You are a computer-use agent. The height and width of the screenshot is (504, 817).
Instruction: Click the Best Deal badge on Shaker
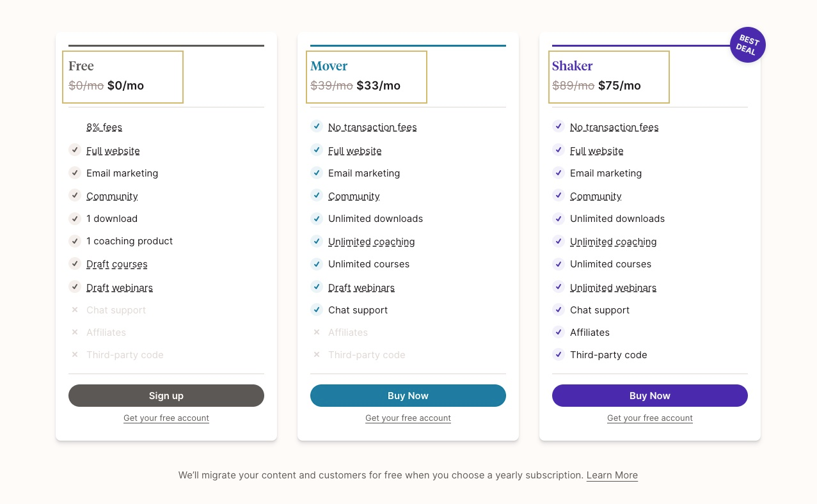(x=747, y=45)
